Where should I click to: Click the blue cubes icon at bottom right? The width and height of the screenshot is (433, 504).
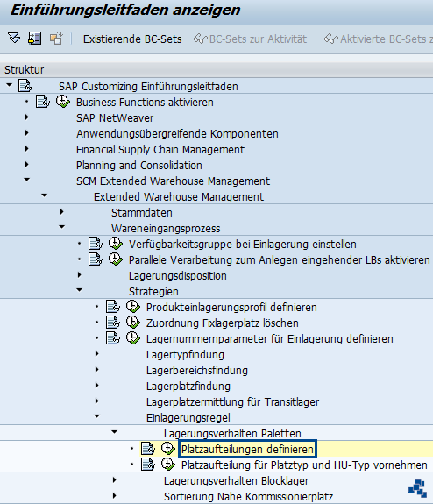click(417, 488)
